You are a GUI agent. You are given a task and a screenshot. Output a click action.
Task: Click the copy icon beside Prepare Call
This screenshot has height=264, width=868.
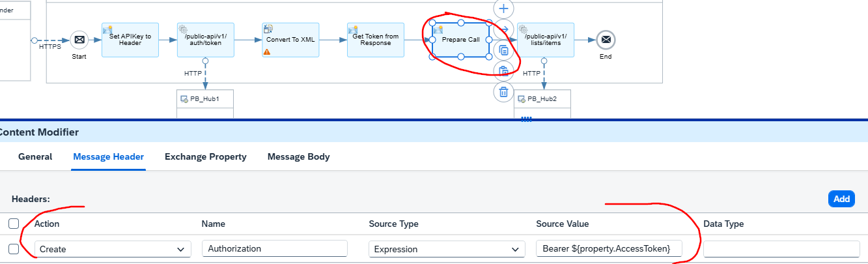[x=503, y=50]
